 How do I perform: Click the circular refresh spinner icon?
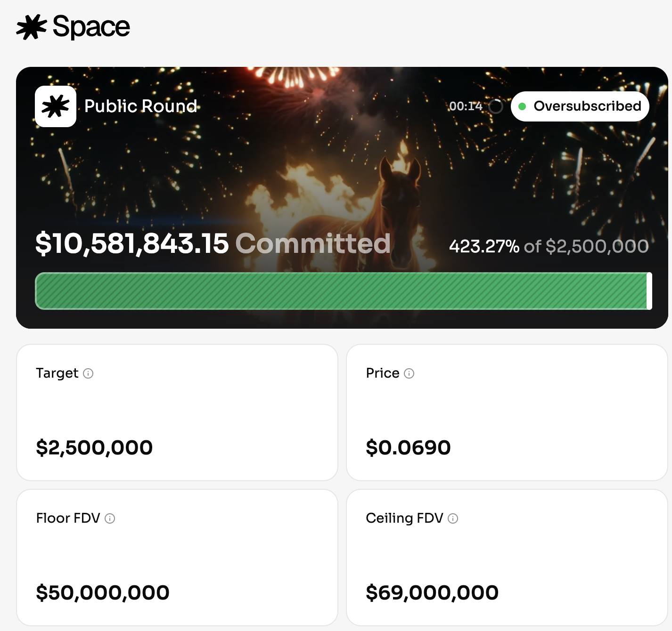coord(496,106)
